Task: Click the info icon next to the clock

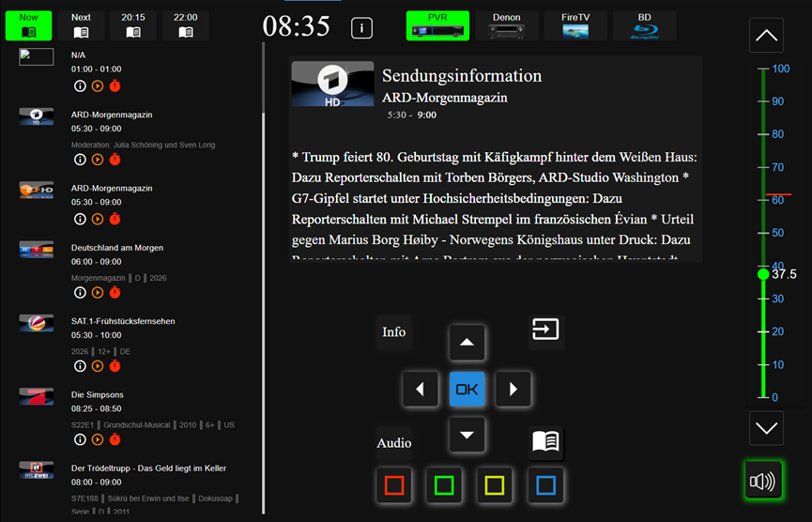Action: coord(361,27)
